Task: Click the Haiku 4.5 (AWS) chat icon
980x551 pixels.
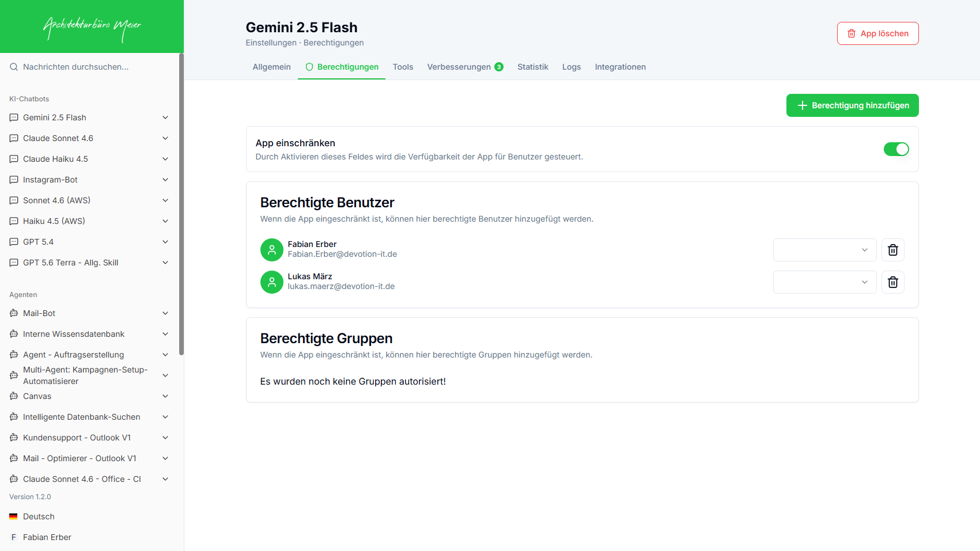Action: pyautogui.click(x=14, y=221)
